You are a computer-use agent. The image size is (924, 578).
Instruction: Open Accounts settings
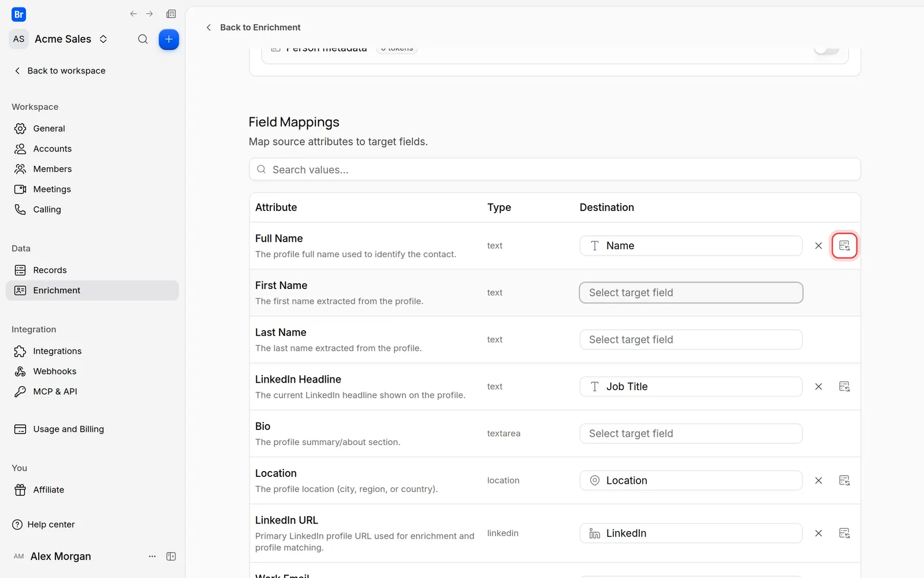pos(92,149)
